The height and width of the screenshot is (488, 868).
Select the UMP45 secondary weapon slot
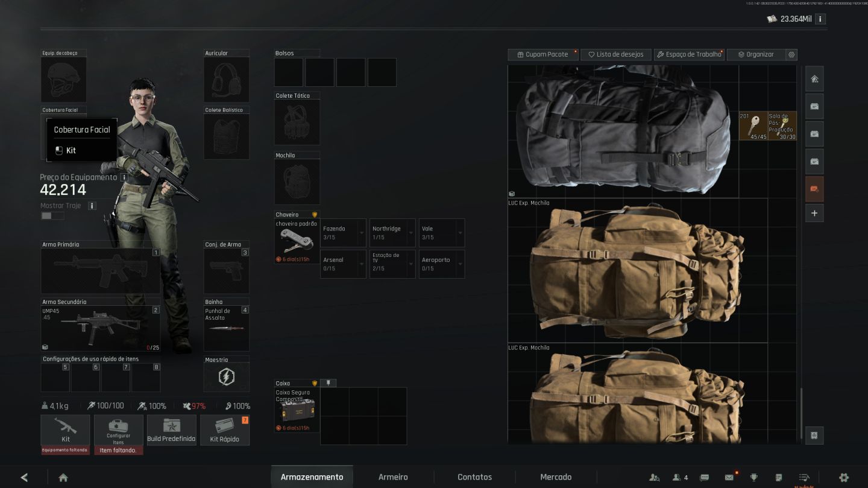pos(101,329)
